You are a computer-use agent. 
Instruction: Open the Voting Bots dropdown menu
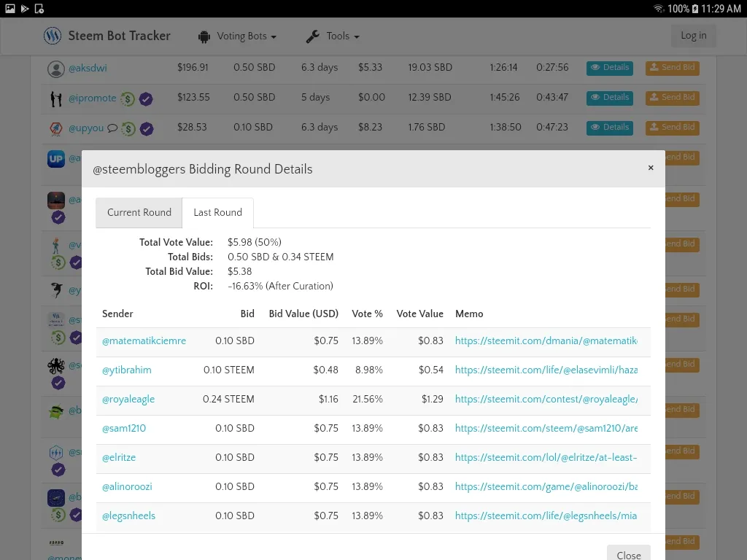[x=237, y=36]
